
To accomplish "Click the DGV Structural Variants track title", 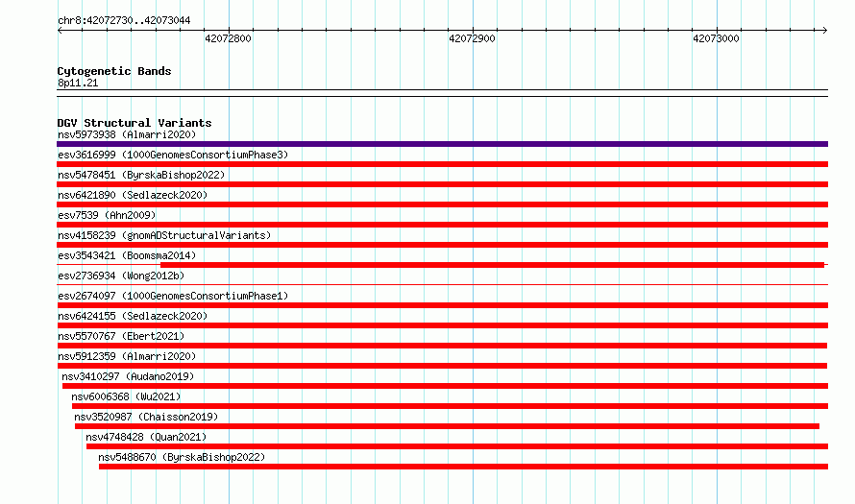I will click(x=134, y=123).
